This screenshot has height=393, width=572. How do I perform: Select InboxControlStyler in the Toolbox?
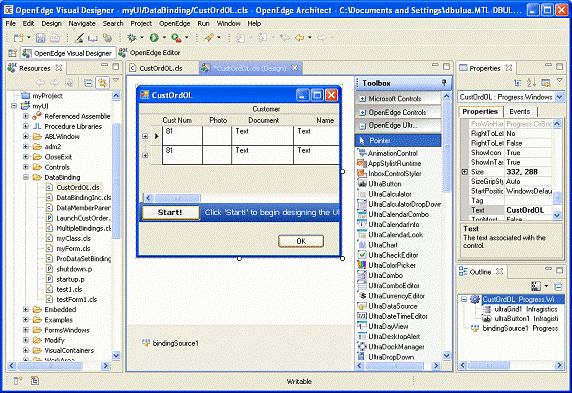pyautogui.click(x=394, y=174)
